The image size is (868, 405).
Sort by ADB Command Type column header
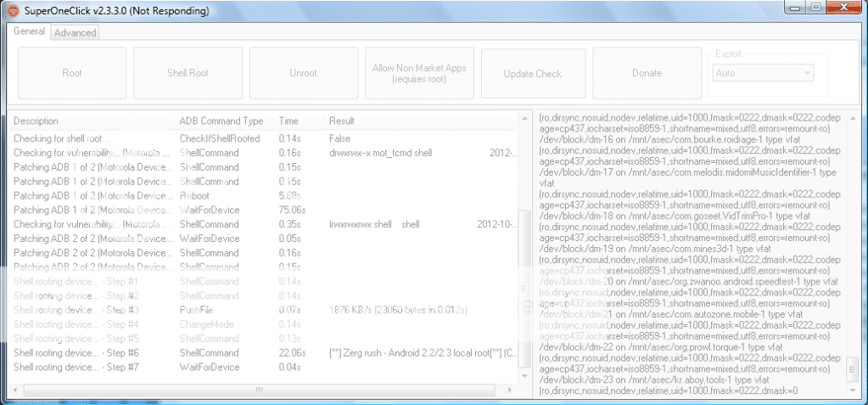tap(224, 121)
